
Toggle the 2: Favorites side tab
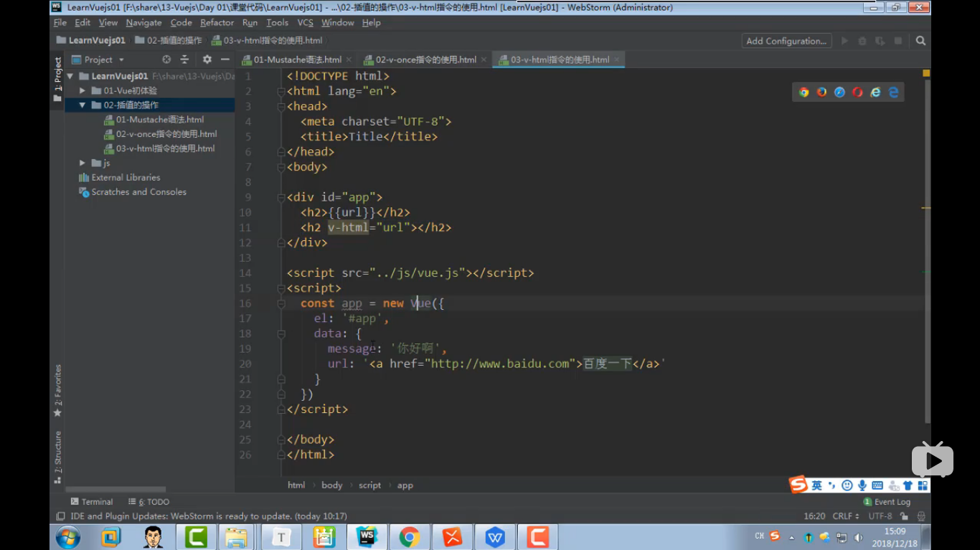click(57, 391)
